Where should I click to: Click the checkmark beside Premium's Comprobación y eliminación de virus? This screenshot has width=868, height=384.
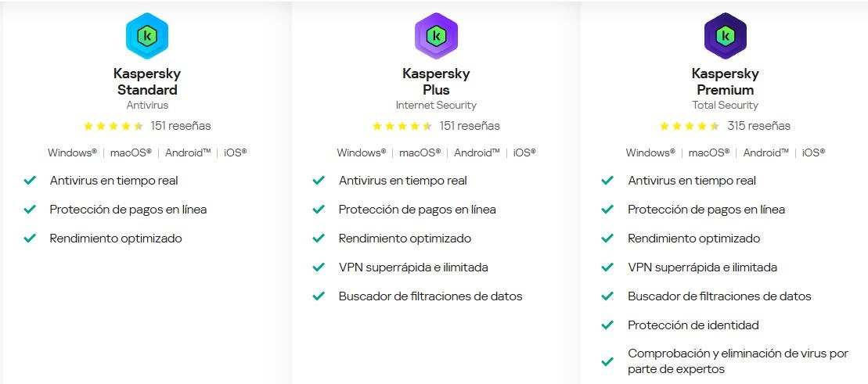tap(607, 361)
